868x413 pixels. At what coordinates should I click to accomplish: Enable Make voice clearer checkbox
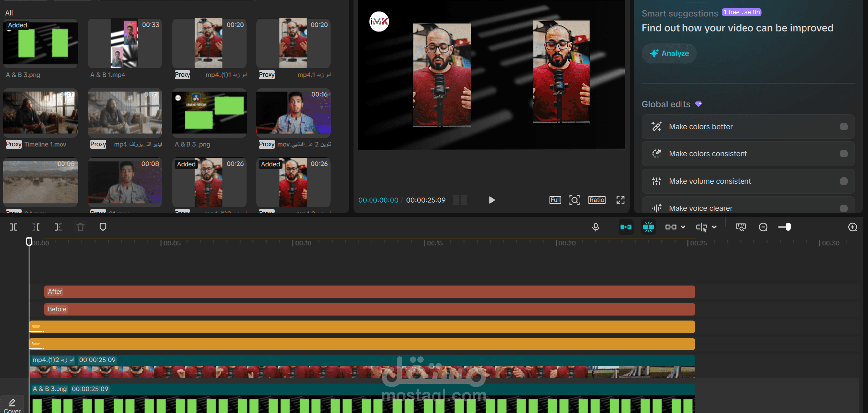tap(844, 208)
